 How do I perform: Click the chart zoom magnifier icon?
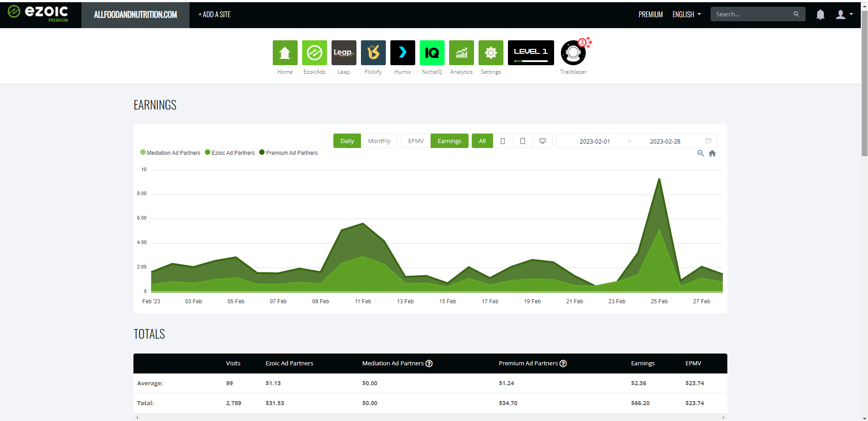point(701,153)
